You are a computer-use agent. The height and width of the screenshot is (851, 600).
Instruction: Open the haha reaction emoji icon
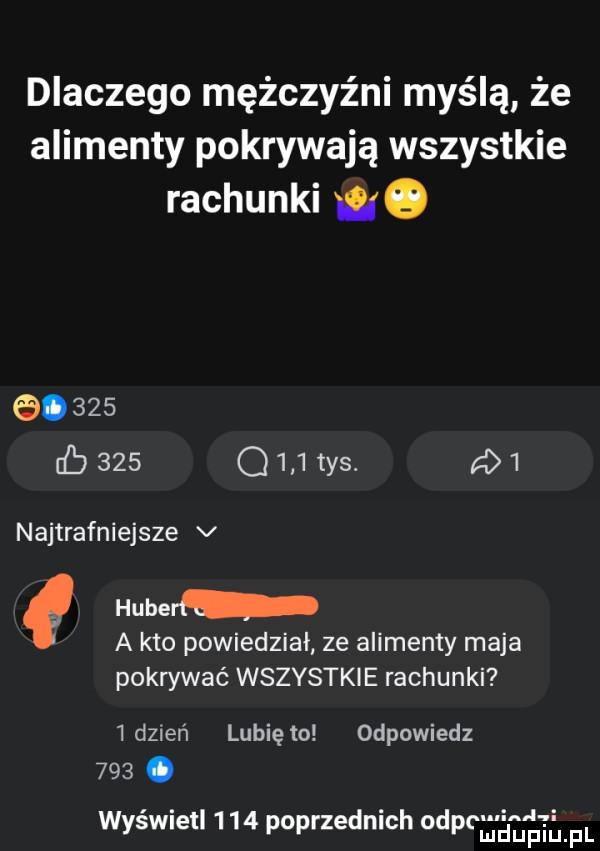point(26,407)
